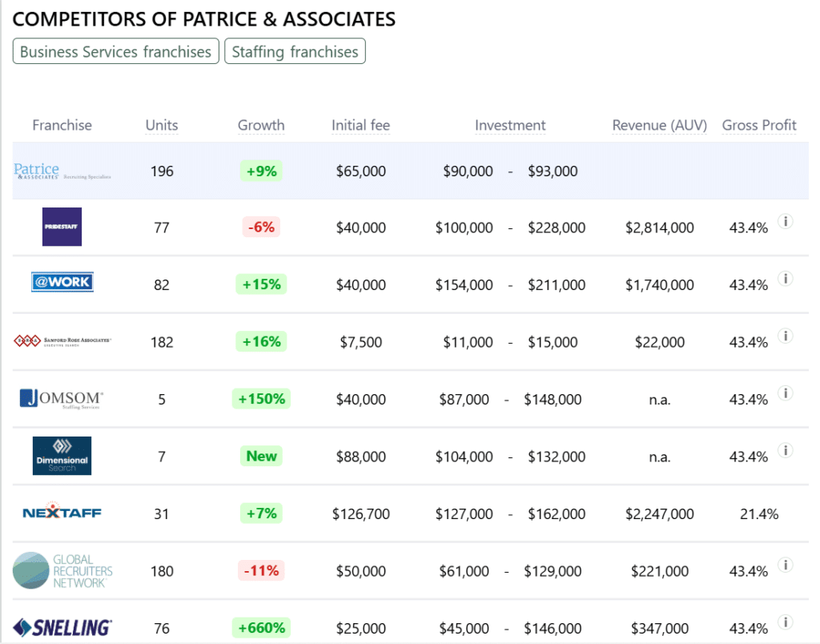820x644 pixels.
Task: Click the Patrice & Associates logo
Action: (x=62, y=171)
